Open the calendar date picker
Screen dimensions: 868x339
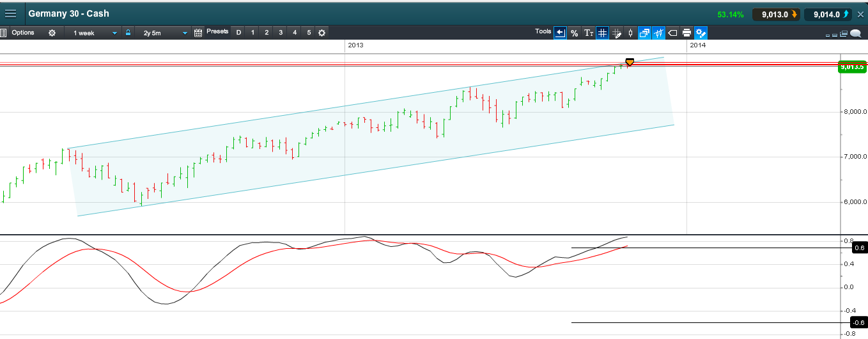198,33
